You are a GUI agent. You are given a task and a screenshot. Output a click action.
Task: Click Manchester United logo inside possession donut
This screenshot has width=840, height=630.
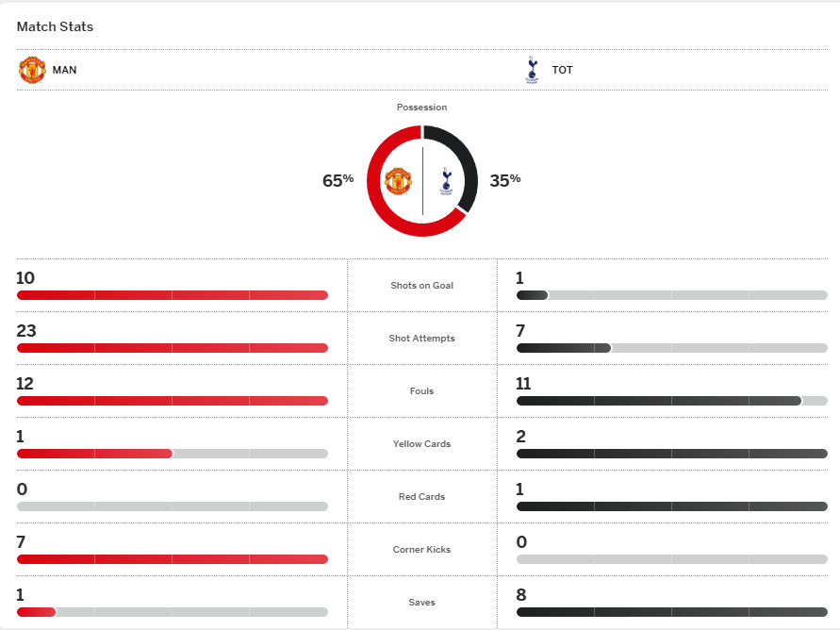[x=398, y=181]
